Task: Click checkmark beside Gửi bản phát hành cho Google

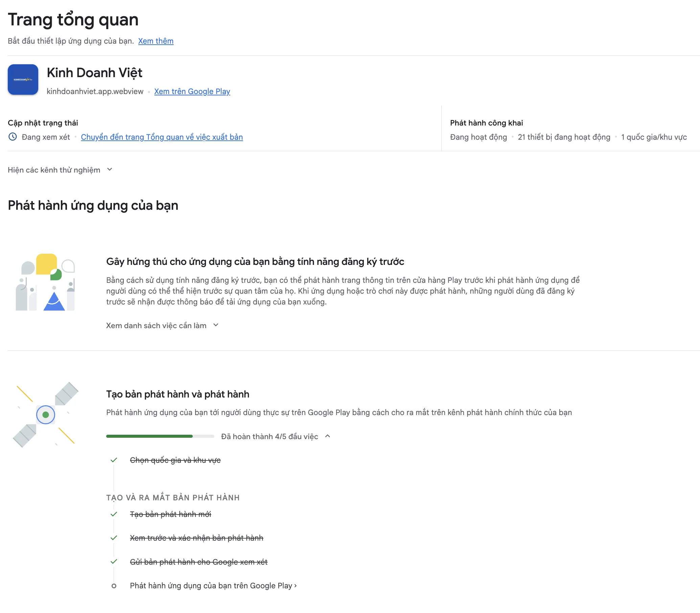Action: (x=114, y=562)
